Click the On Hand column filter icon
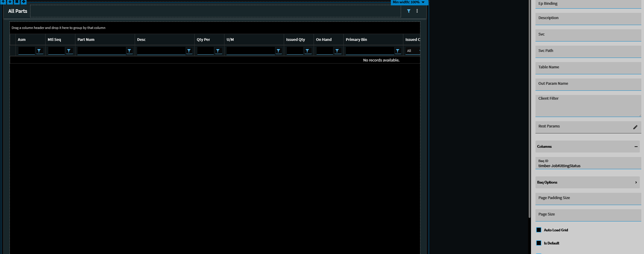Viewport: 644px width, 254px height. point(337,51)
